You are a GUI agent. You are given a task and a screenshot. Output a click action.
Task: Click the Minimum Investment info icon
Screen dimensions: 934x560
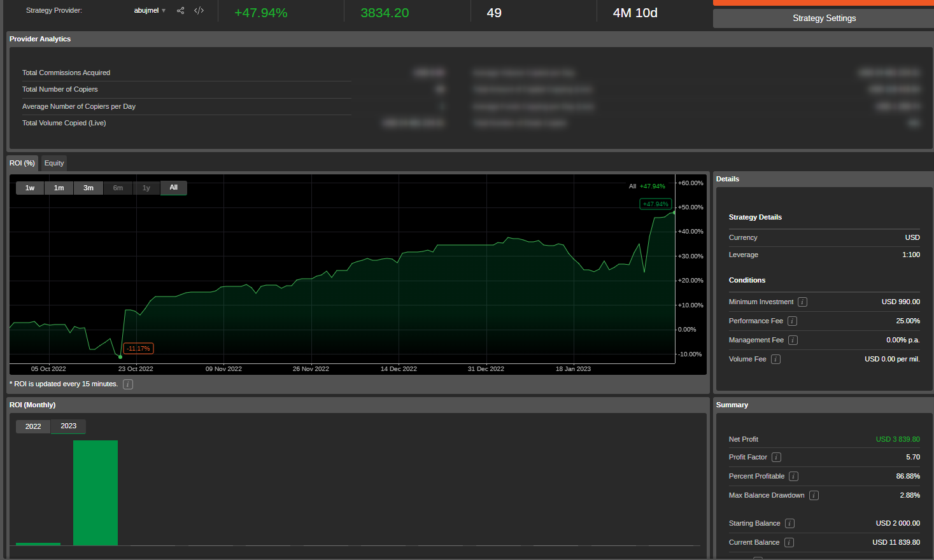click(x=803, y=302)
